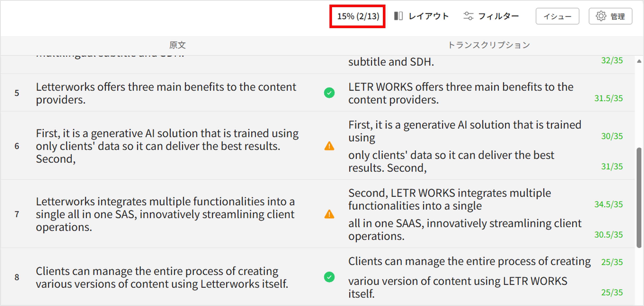The height and width of the screenshot is (306, 644).
Task: Click the filter sliders icon
Action: pos(468,16)
